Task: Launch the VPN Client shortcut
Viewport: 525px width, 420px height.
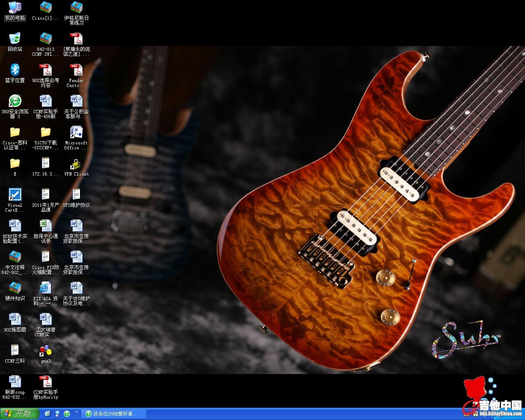Action: [76, 167]
